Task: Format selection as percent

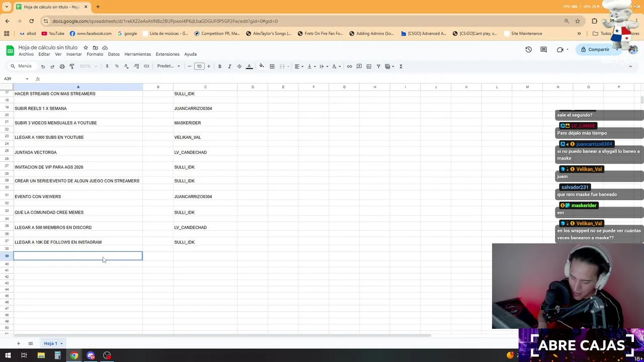Action: tap(117, 66)
